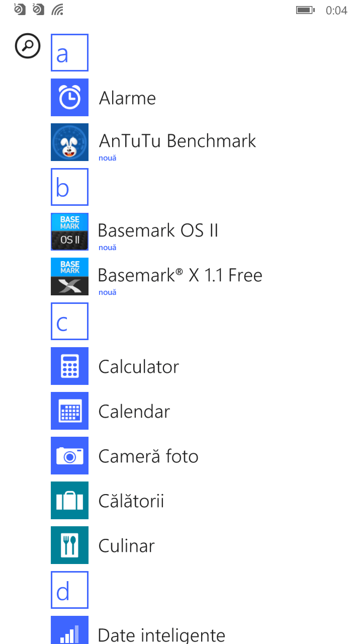
Task: Select the letter 'd' group header
Action: click(69, 590)
